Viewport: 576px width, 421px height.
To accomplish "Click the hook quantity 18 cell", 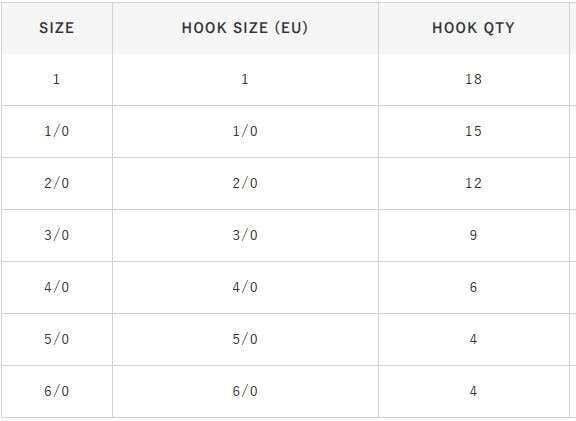I will [474, 79].
